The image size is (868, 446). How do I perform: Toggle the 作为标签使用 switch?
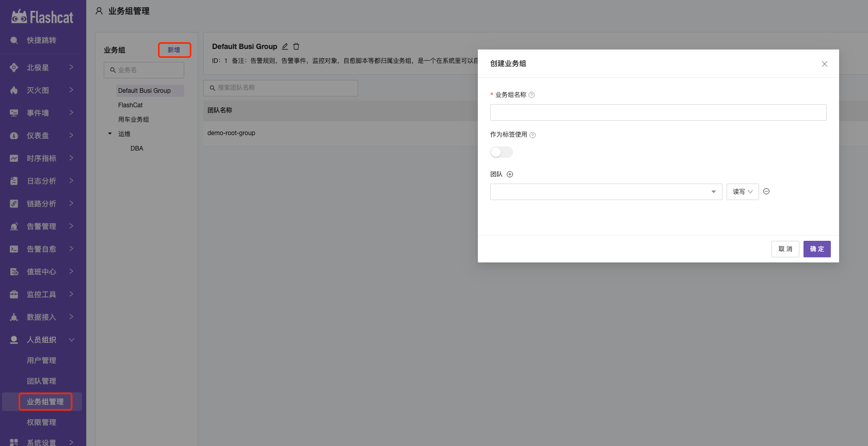(x=502, y=152)
